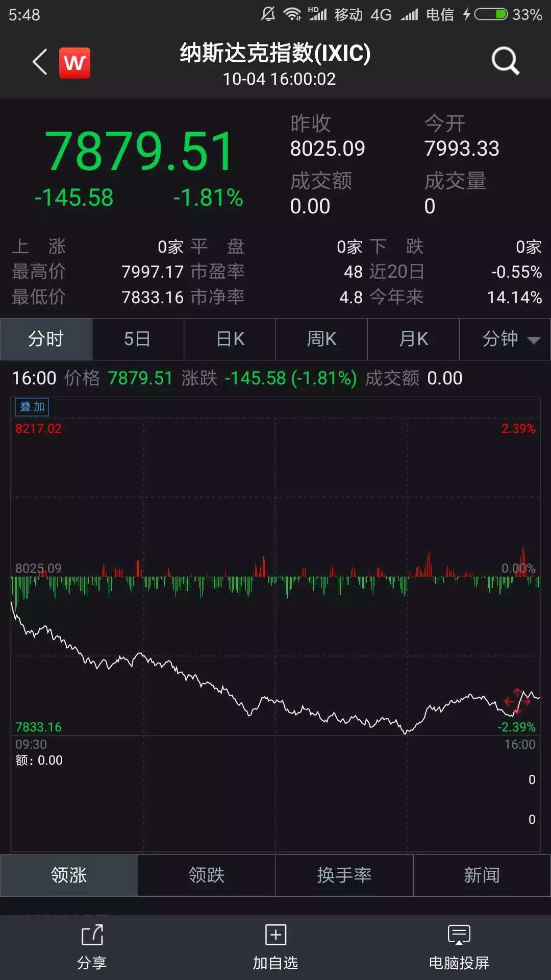Select the 领跌 tab
This screenshot has width=551, height=980.
coord(207,875)
